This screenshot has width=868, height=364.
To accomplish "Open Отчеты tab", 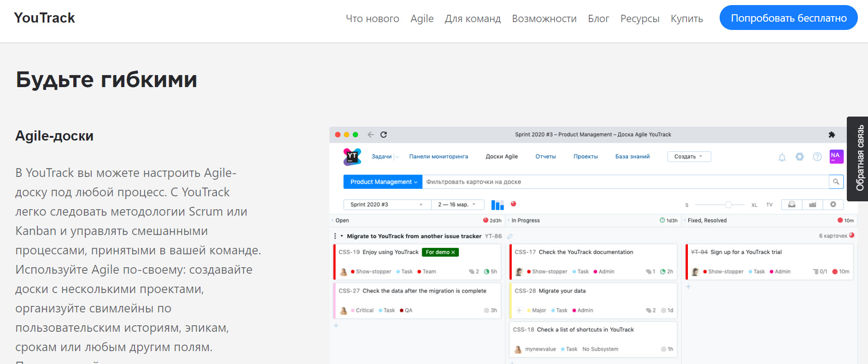I will 545,157.
